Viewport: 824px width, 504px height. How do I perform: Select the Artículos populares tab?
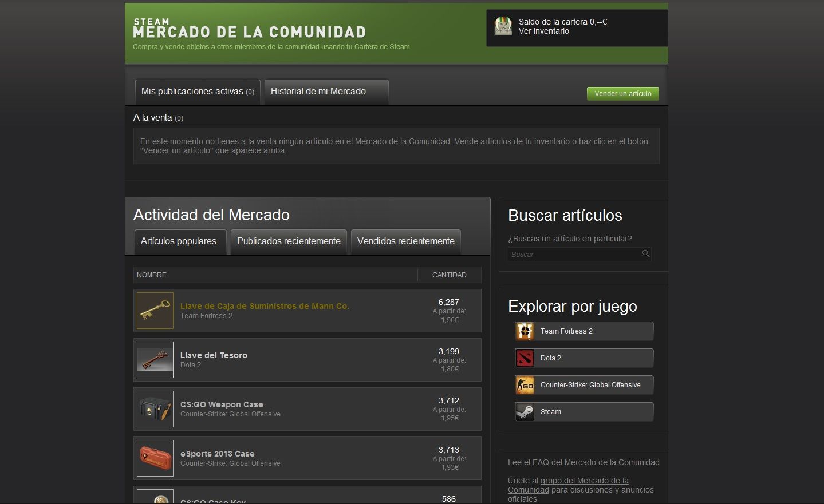coord(179,241)
